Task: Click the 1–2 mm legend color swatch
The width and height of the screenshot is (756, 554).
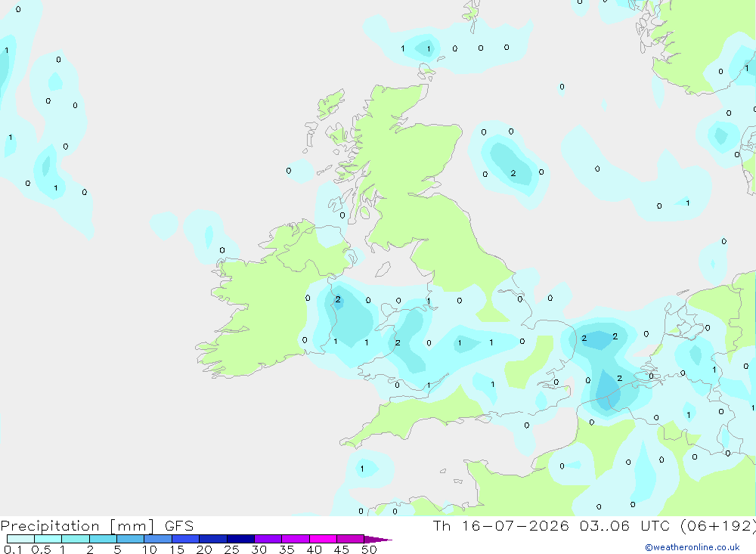Action: [x=76, y=539]
